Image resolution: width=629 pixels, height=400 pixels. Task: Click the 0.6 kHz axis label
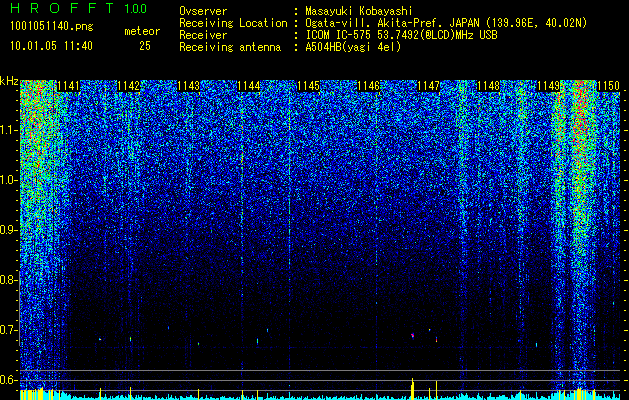[x=8, y=380]
